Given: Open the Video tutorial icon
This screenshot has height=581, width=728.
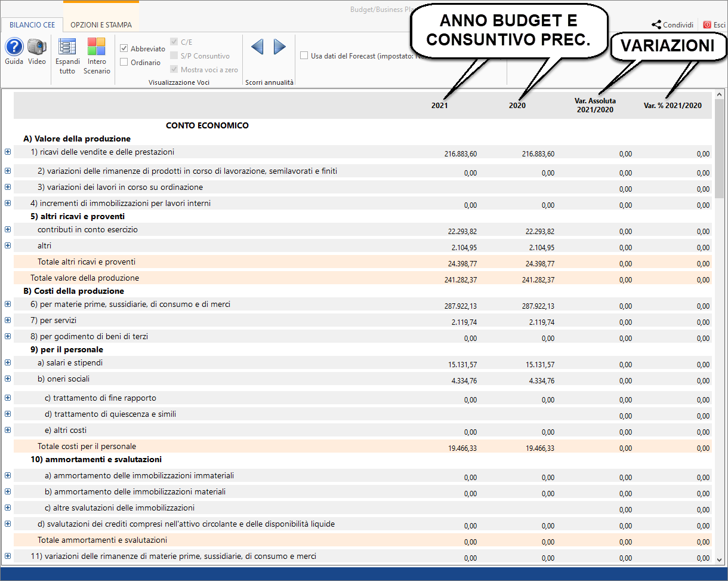Looking at the screenshot, I should click(x=37, y=47).
